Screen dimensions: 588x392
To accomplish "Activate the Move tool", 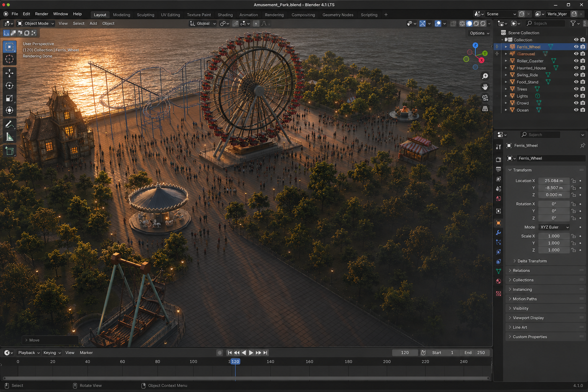I will click(x=10, y=73).
